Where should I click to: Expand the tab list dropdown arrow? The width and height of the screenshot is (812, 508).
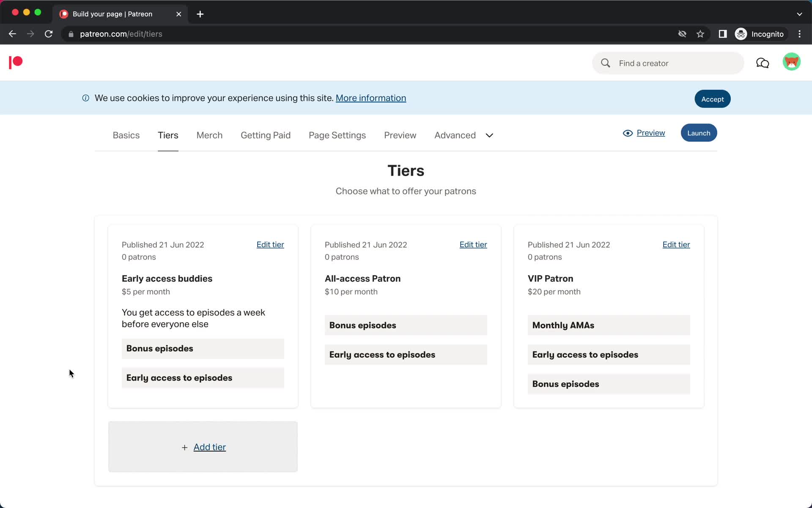(x=489, y=135)
